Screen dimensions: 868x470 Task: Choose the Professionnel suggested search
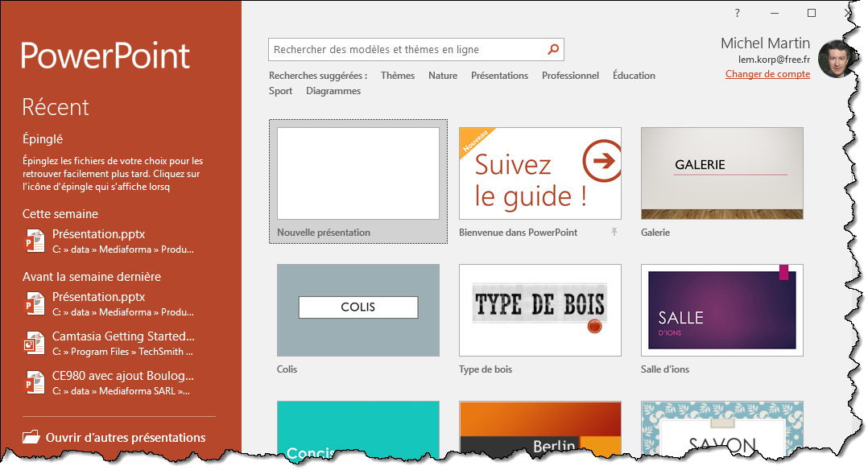click(570, 76)
